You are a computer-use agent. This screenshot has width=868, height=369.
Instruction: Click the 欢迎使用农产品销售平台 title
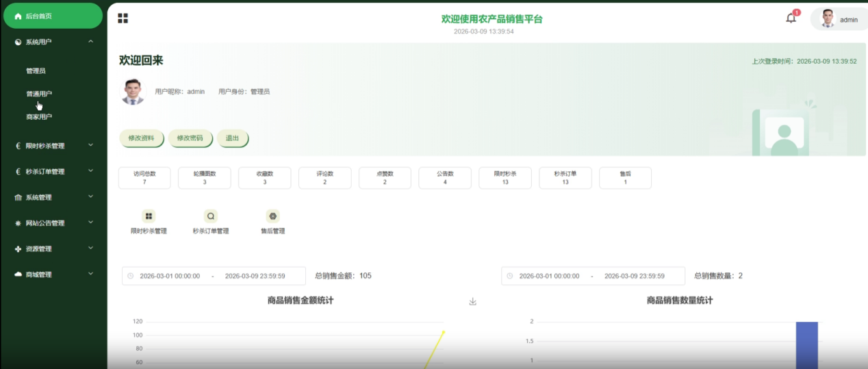tap(492, 19)
